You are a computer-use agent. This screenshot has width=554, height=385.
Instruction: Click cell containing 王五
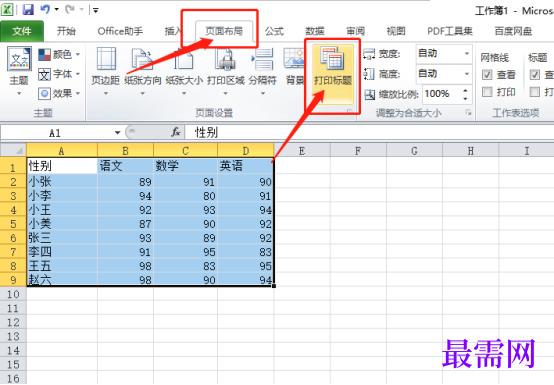pyautogui.click(x=62, y=266)
